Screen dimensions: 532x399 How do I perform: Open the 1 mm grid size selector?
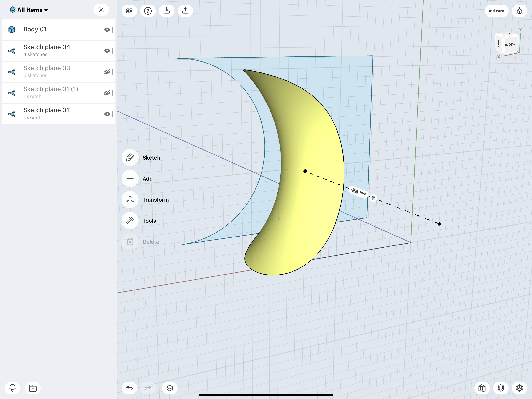tap(496, 11)
